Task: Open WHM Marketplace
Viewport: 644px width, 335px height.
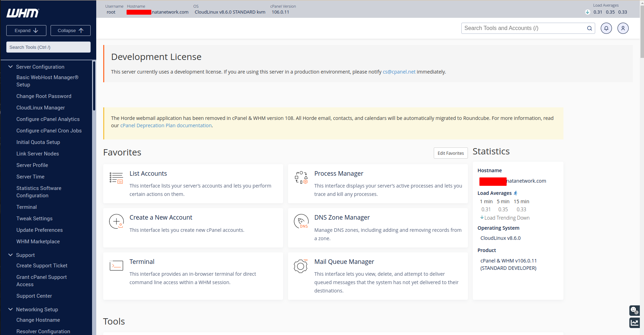Action: pyautogui.click(x=38, y=242)
